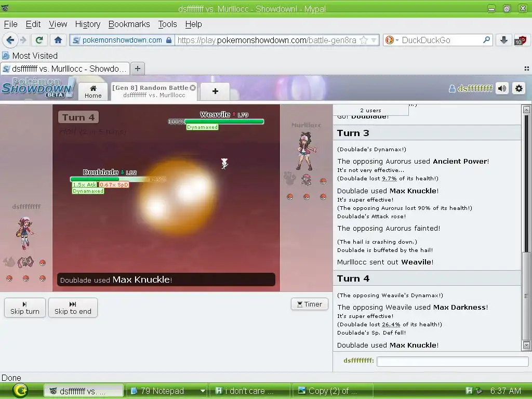Click the Skip turn button
The height and width of the screenshot is (399, 532).
[x=25, y=308]
